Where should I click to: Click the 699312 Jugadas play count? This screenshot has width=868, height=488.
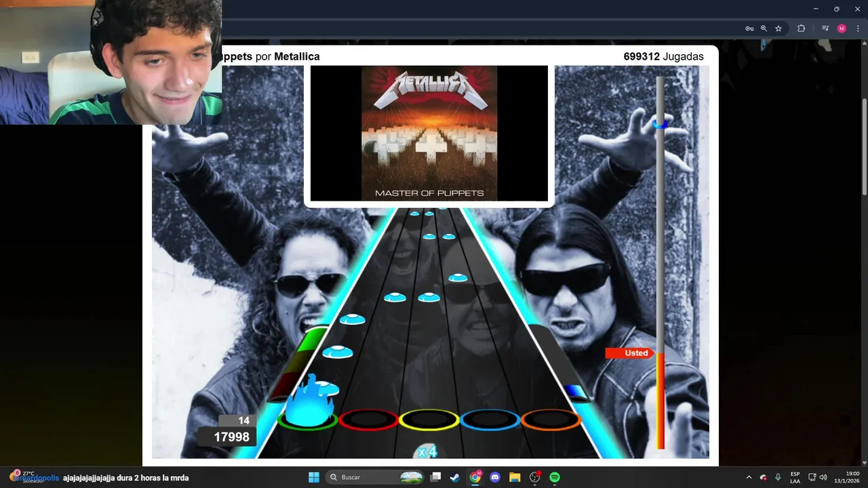(x=663, y=57)
